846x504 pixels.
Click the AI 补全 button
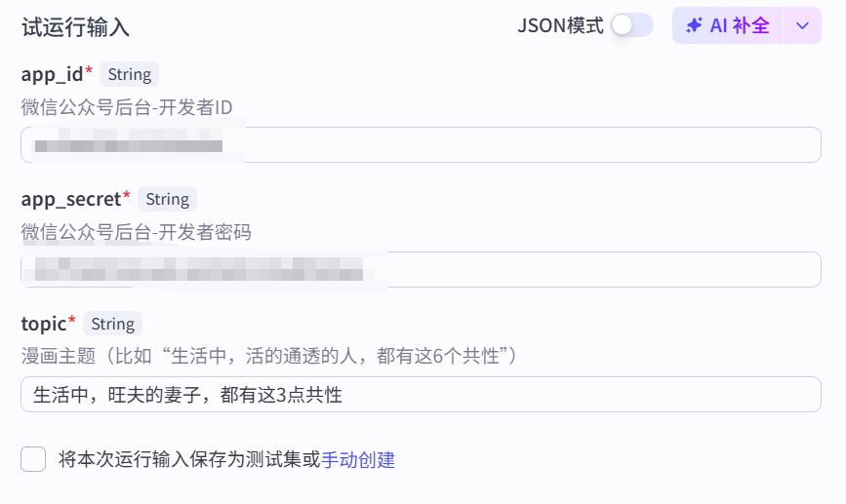(x=727, y=25)
